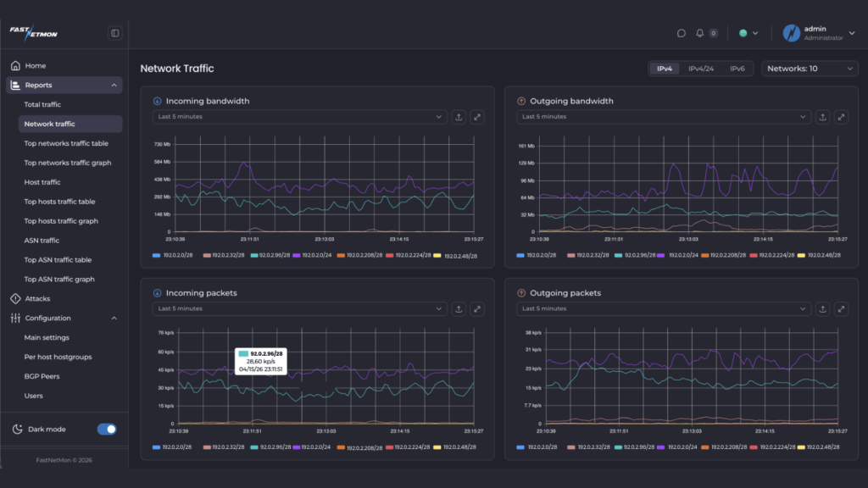
Task: Open the admin user account menu
Action: [x=813, y=33]
